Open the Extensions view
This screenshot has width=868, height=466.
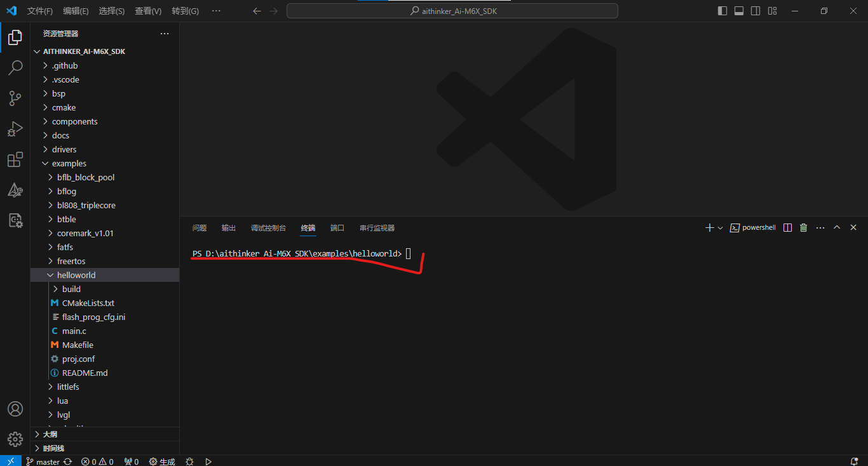[15, 159]
